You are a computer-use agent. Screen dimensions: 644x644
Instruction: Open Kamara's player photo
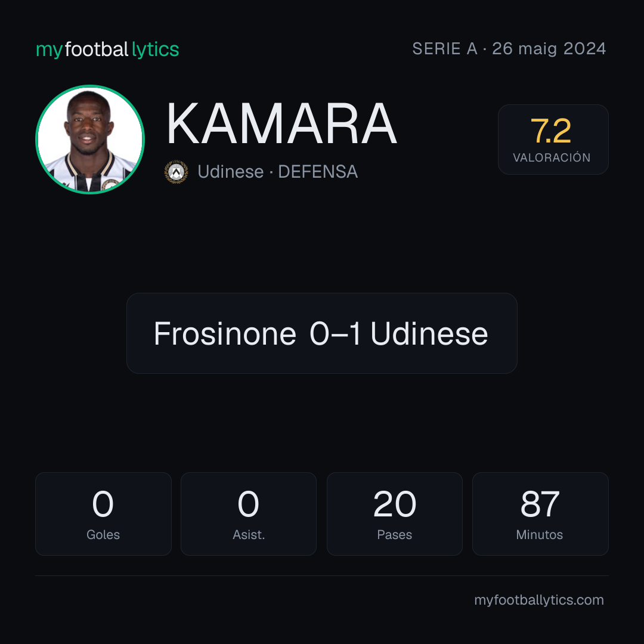pos(90,139)
